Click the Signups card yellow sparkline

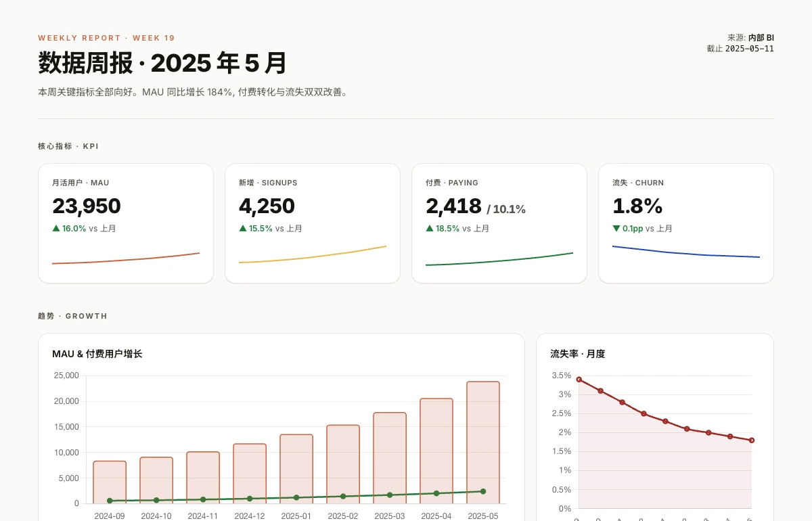313,254
